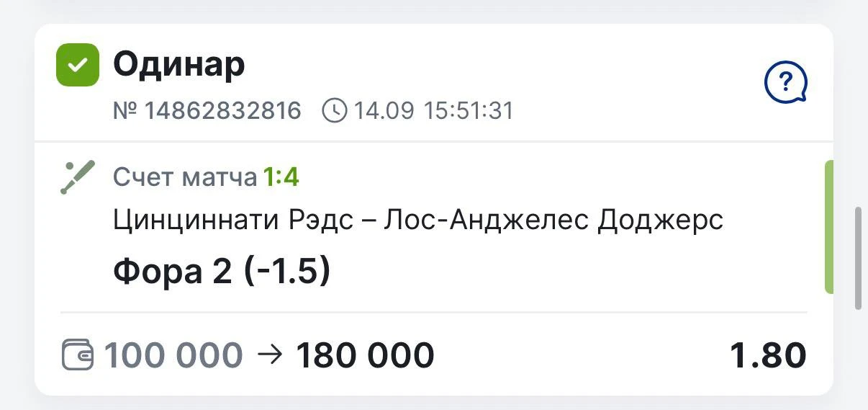Open the Цинциннати Рэдс – Лос-Анджелес Доджерс match

click(418, 220)
